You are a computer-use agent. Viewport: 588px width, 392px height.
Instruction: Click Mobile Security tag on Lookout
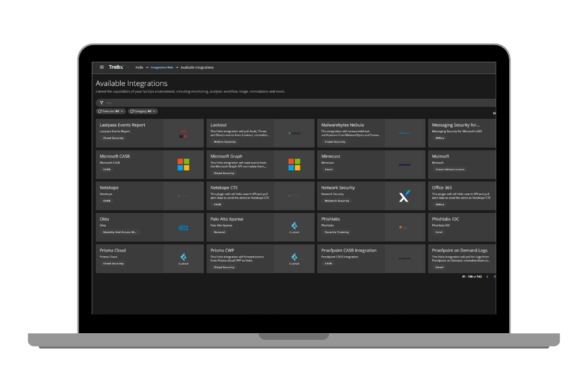click(225, 142)
